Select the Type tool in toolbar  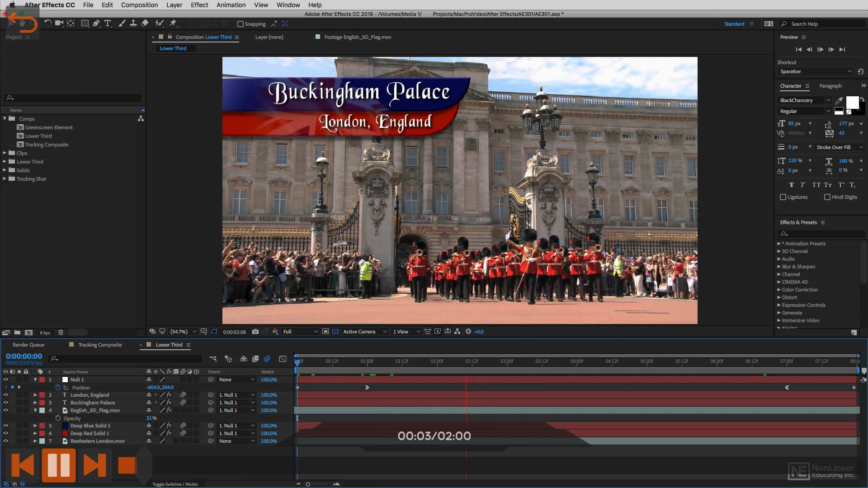[x=108, y=23]
